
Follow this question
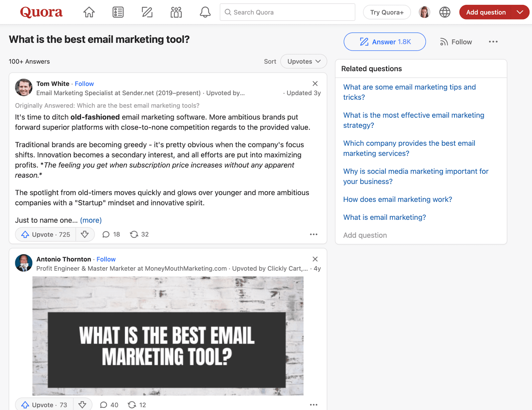tap(456, 42)
